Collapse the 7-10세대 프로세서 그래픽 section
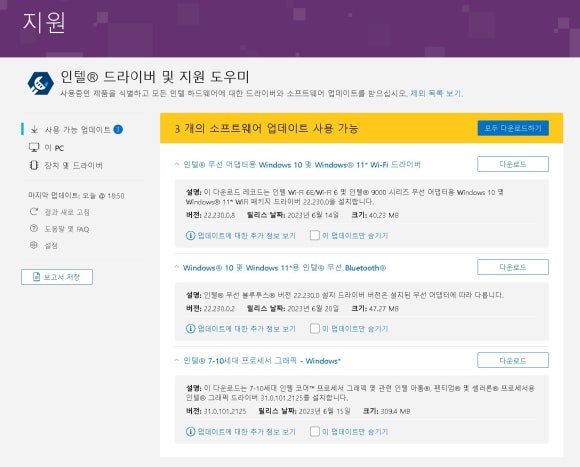This screenshot has height=467, width=580. click(x=177, y=360)
